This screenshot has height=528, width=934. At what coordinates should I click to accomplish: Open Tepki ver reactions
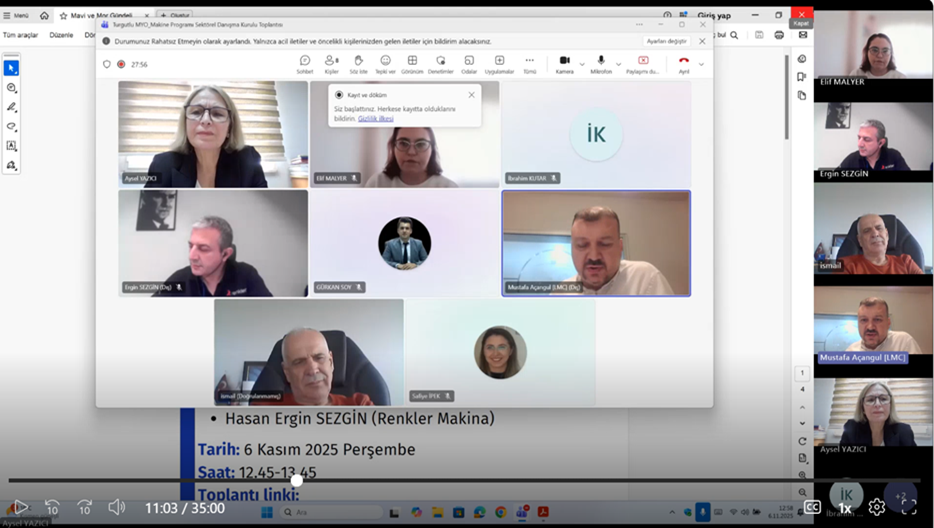click(385, 63)
